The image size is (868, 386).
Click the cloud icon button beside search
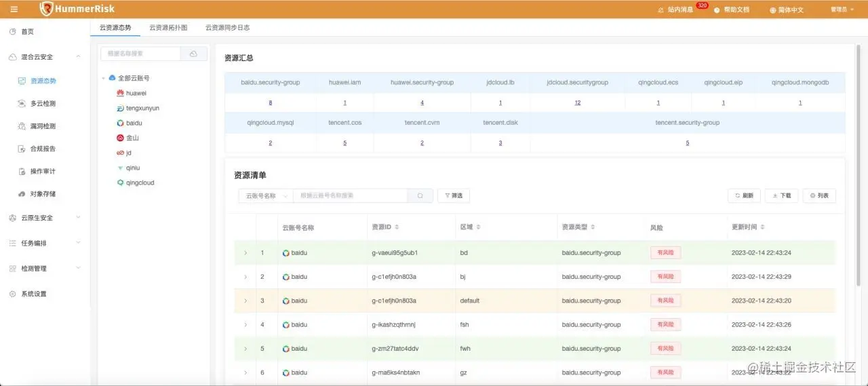coord(193,54)
